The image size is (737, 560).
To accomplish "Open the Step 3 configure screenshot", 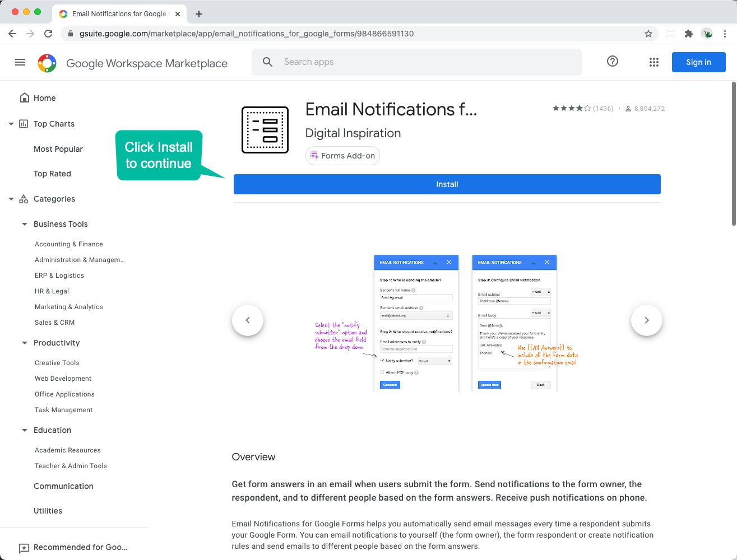I will click(x=514, y=323).
